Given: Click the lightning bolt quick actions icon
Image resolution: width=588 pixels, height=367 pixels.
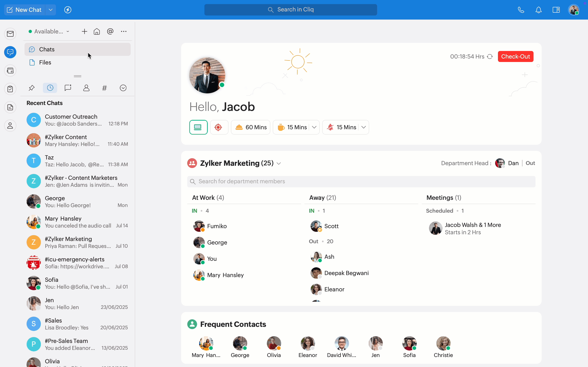Looking at the screenshot, I should click(x=68, y=10).
